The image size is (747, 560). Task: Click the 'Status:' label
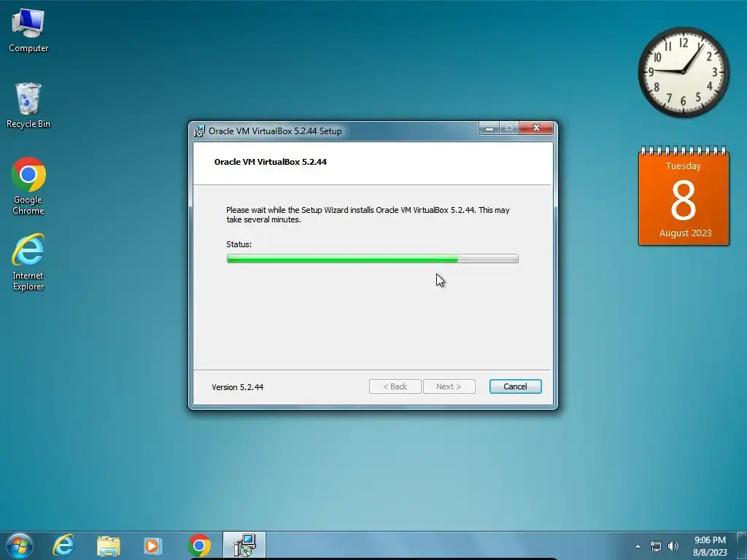[239, 244]
